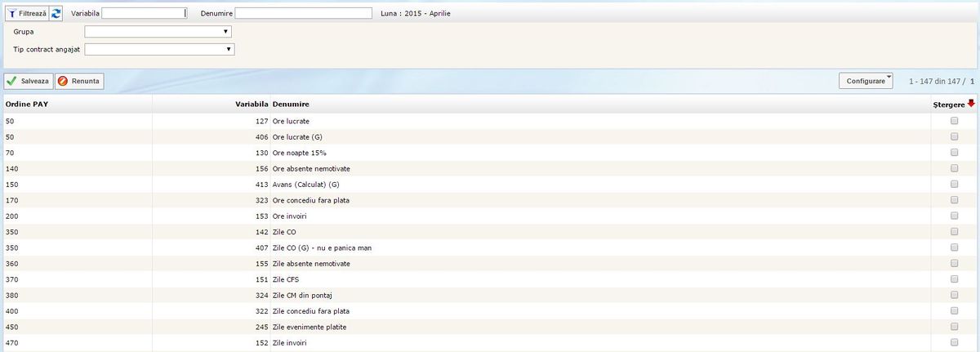Toggle the delete checkbox for Zile invoiri
980x352 pixels.
click(954, 344)
